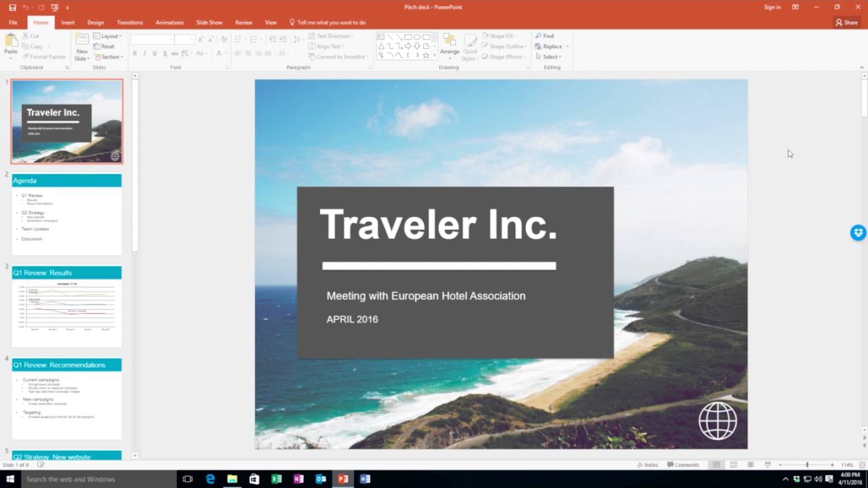Toggle Bold formatting
This screenshot has width=868, height=488.
click(134, 54)
